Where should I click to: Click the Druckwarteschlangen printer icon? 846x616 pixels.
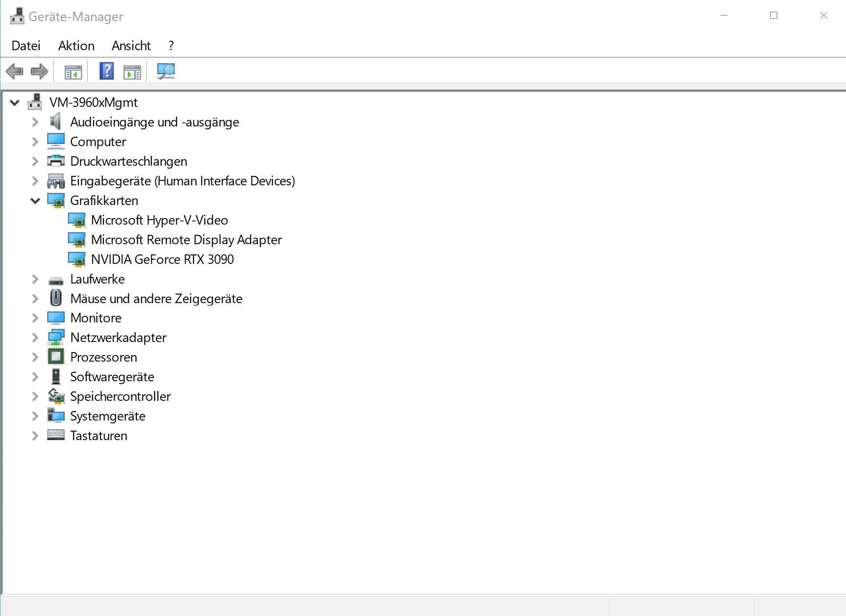pyautogui.click(x=56, y=161)
